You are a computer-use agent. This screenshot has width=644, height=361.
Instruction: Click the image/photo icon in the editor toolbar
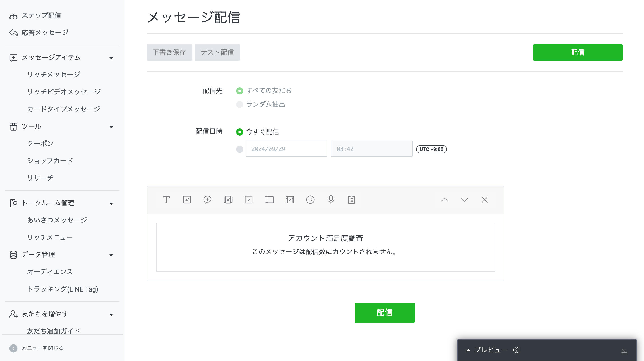tap(187, 200)
